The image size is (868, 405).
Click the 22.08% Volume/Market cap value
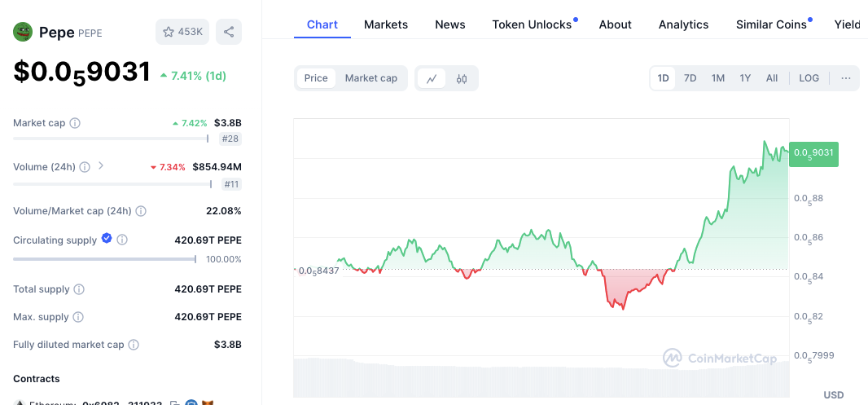click(x=222, y=211)
